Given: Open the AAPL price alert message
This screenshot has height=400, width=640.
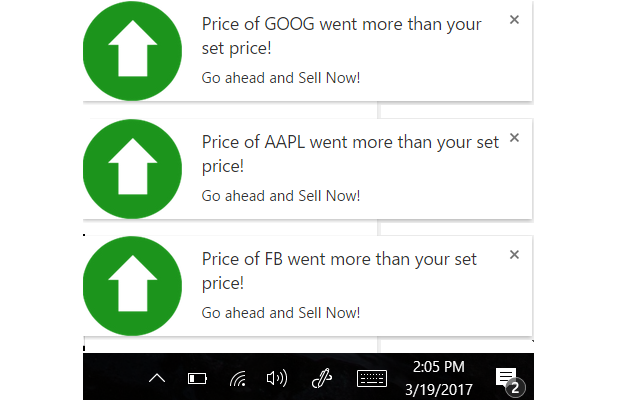Looking at the screenshot, I should pyautogui.click(x=350, y=154).
